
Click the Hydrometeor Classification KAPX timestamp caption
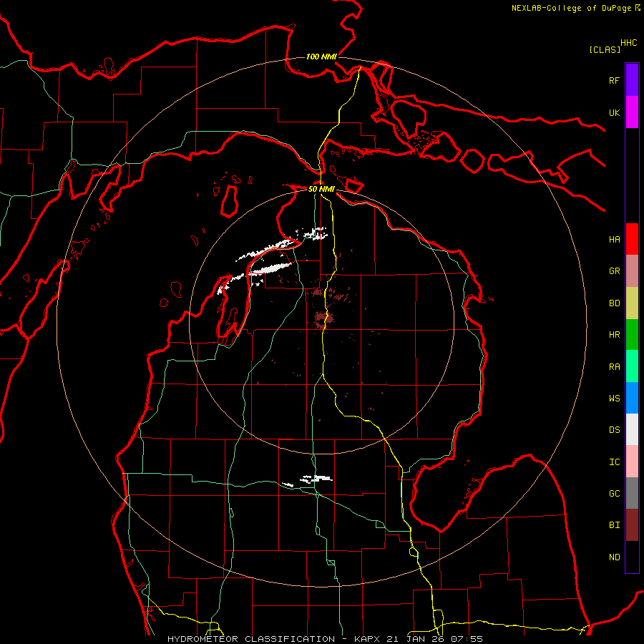tap(326, 639)
